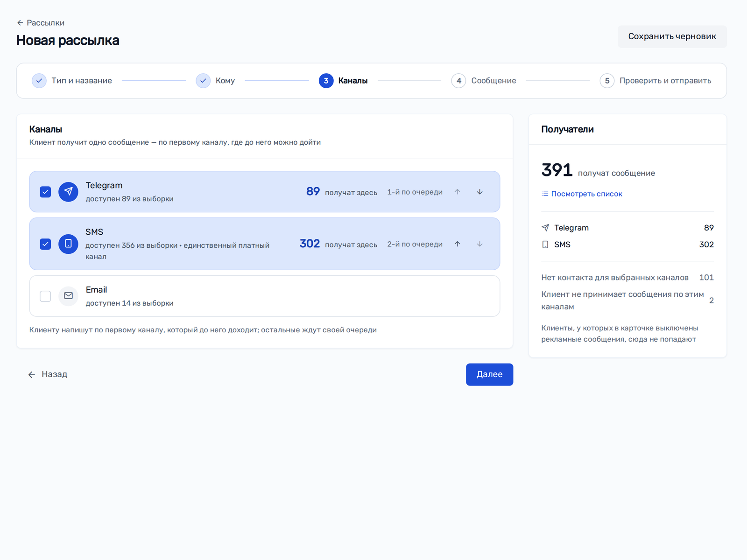Click the '2-й по очереди' label
The image size is (747, 560).
415,244
